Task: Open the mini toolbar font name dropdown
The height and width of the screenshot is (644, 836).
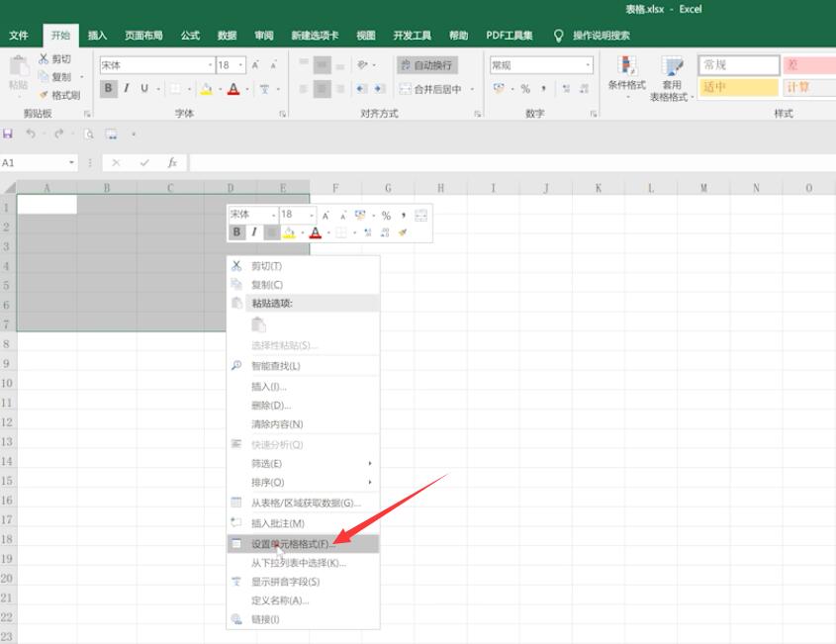Action: pyautogui.click(x=273, y=215)
